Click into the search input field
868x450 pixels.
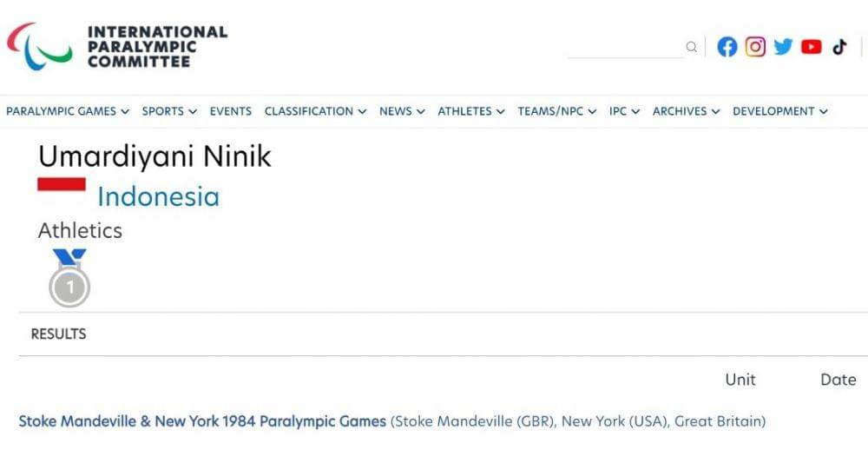(x=625, y=47)
